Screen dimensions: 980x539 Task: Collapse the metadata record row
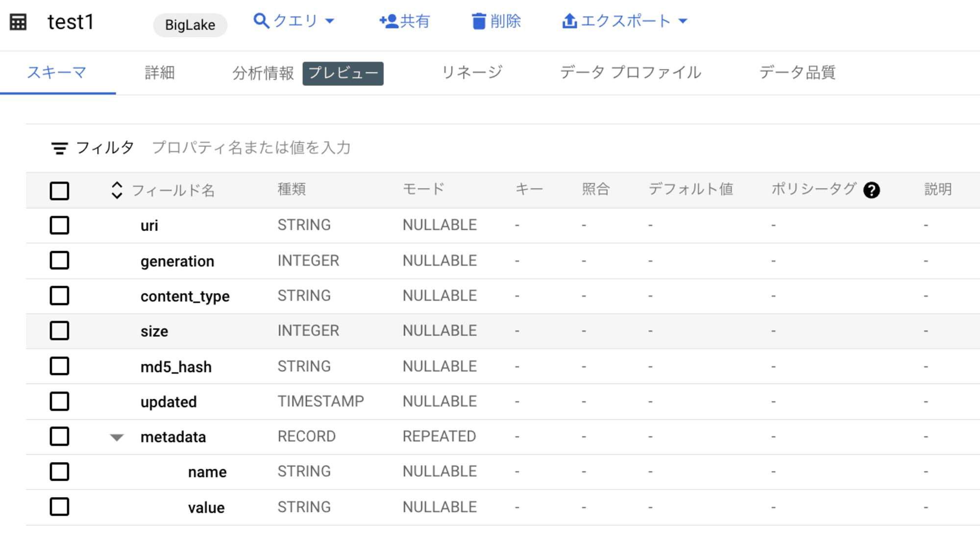(x=117, y=437)
